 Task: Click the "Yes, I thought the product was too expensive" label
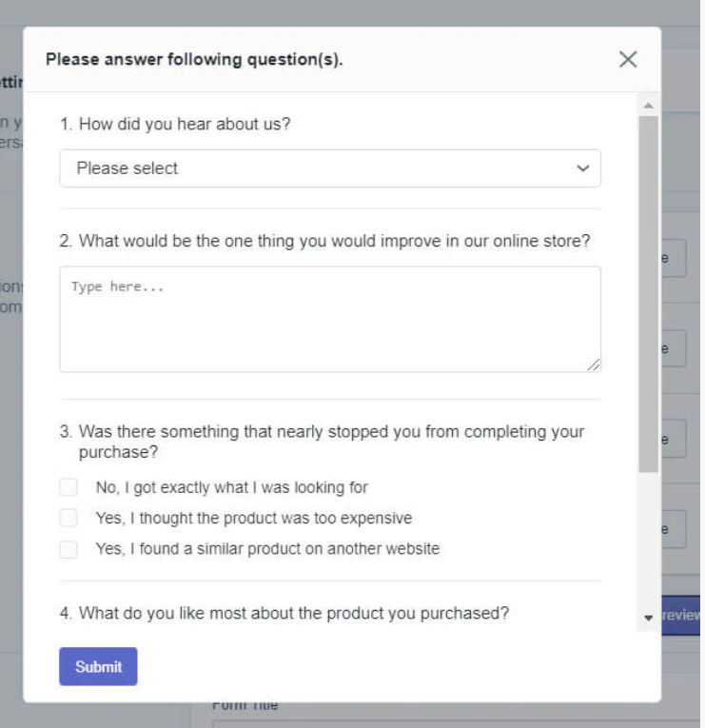pos(253,519)
